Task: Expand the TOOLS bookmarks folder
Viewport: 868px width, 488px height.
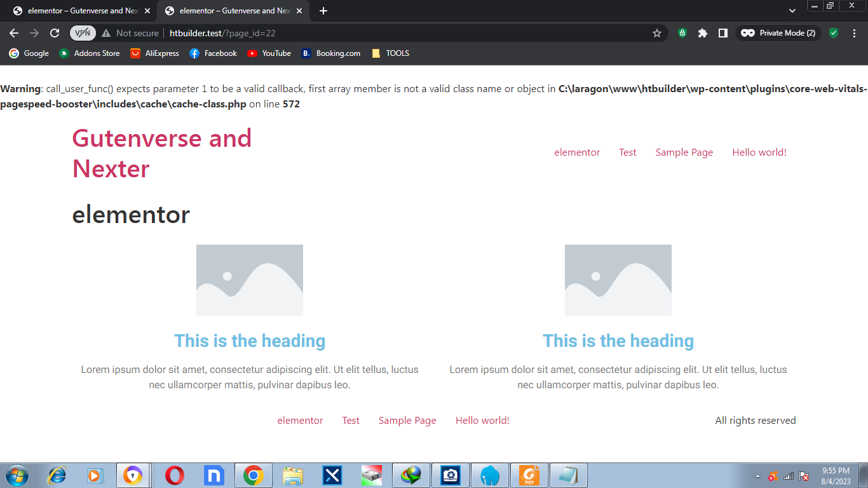Action: tap(390, 53)
